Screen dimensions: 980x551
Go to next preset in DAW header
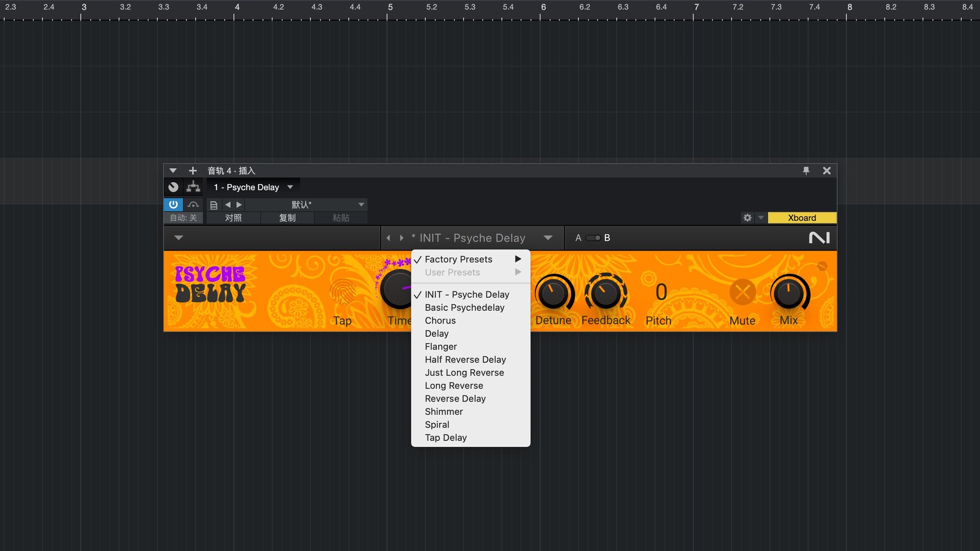239,205
